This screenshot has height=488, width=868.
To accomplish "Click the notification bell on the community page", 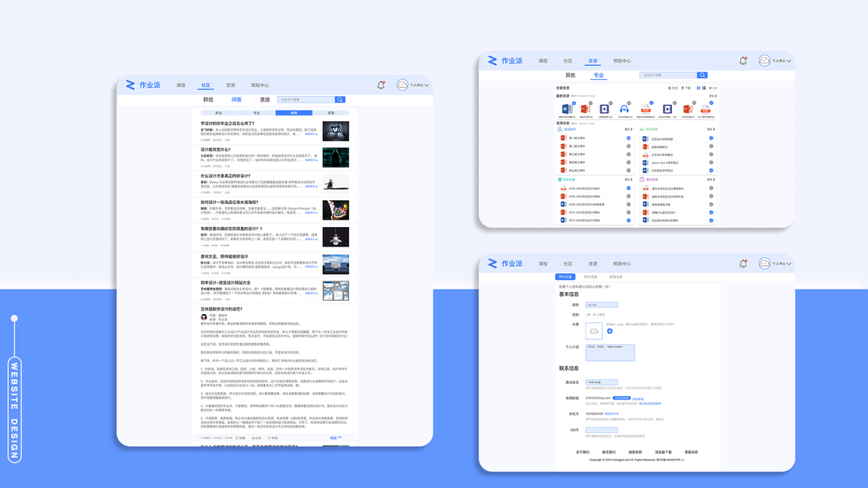I will coord(381,85).
